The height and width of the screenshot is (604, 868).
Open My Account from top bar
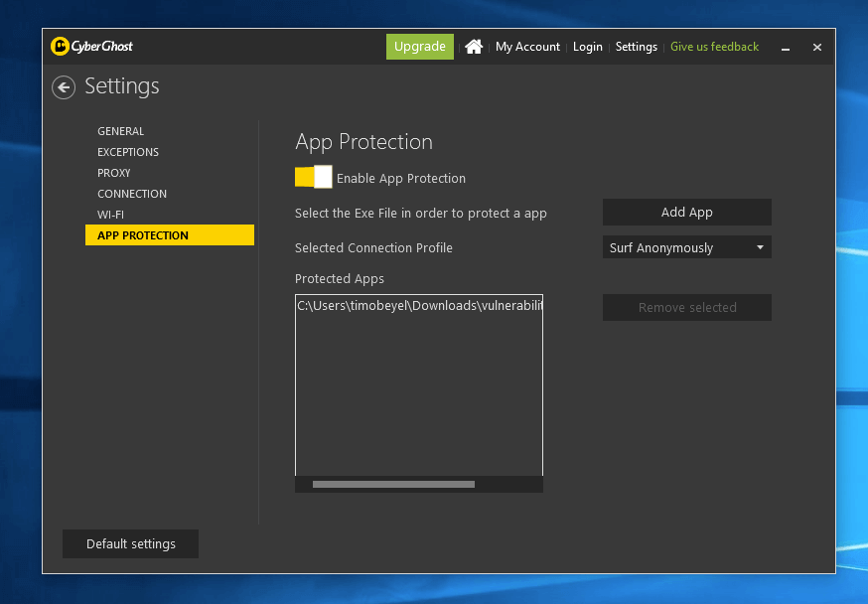click(527, 47)
